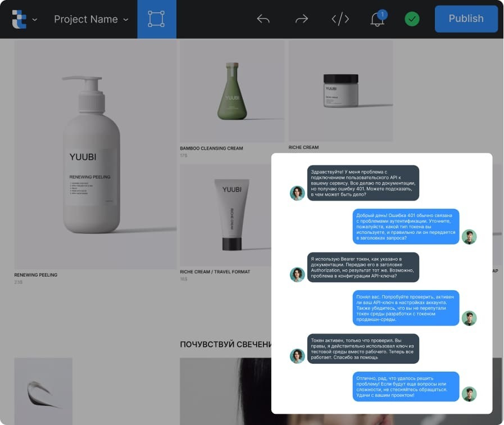Screen dimensions: 504x425
Task: Click the app logo icon
Action: [x=19, y=19]
